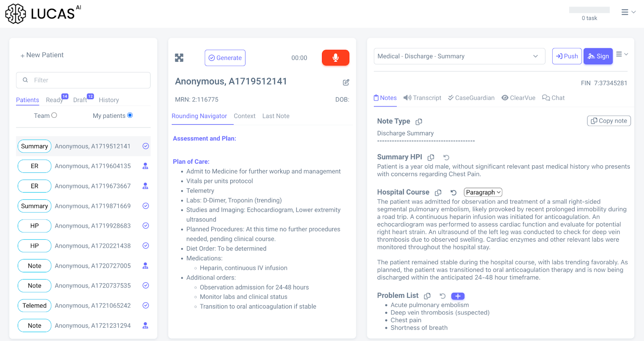Open the Rounding Navigator tab
The image size is (644, 341).
tap(199, 116)
